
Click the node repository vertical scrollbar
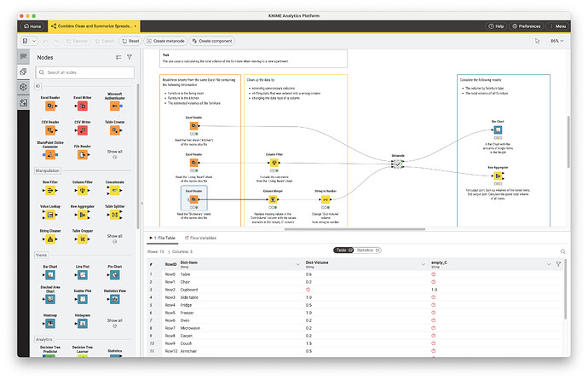pyautogui.click(x=137, y=156)
